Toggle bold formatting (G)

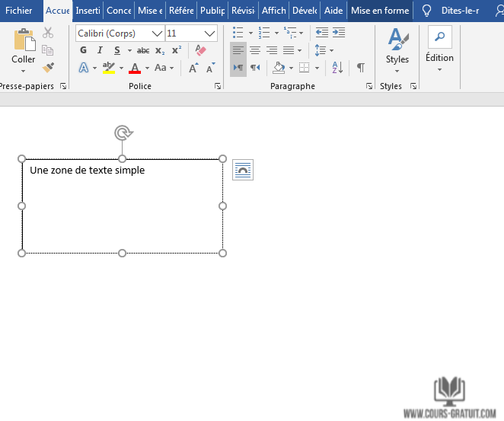[x=84, y=50]
